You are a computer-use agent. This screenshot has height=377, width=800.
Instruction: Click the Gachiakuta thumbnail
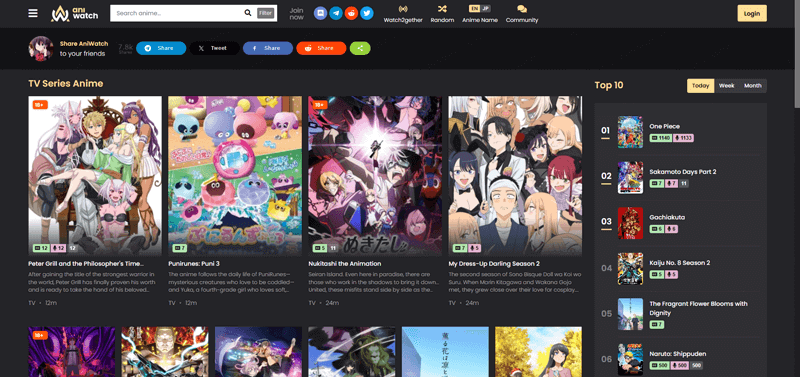[x=630, y=223]
